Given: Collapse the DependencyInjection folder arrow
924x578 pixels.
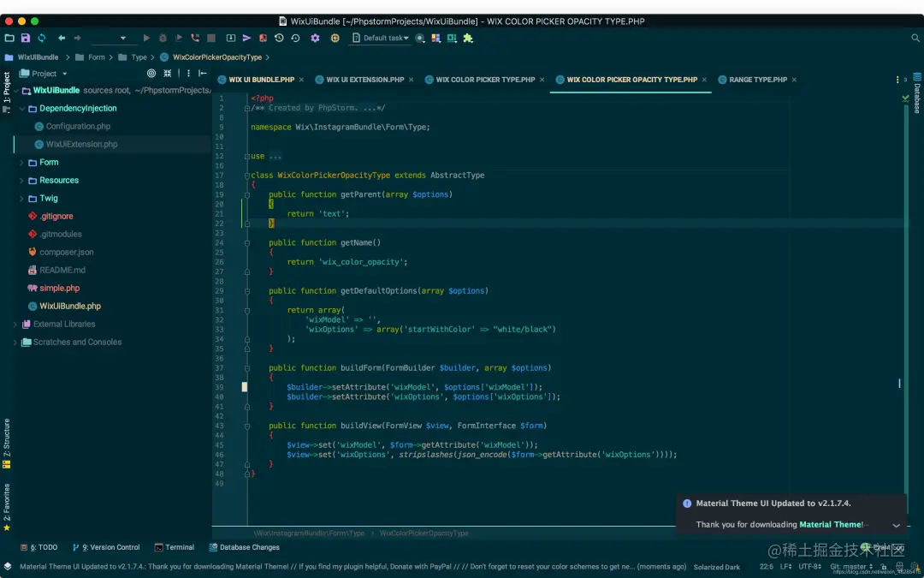Looking at the screenshot, I should pos(21,109).
